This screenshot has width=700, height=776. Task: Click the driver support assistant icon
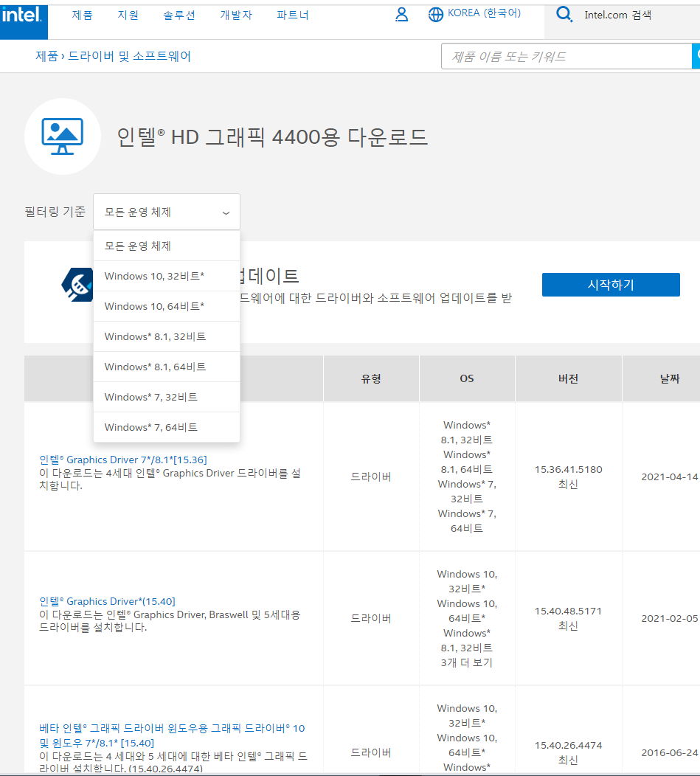tap(77, 285)
